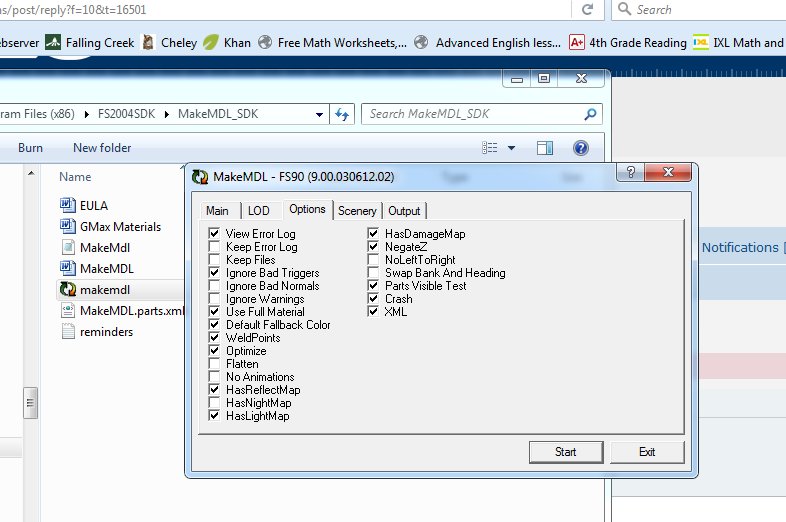Click the Cheley bookmark icon

(148, 43)
